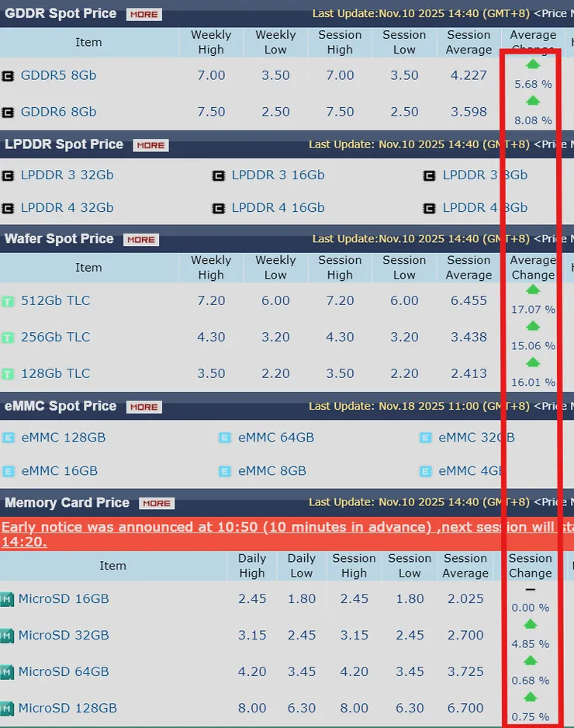
Task: Open the 128Gb TLC wafer link
Action: click(55, 373)
